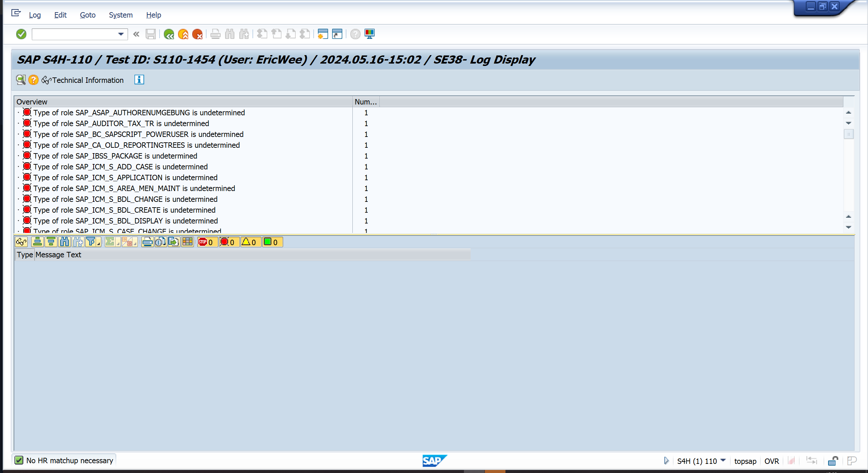
Task: Toggle the green success messages filter
Action: click(x=271, y=242)
